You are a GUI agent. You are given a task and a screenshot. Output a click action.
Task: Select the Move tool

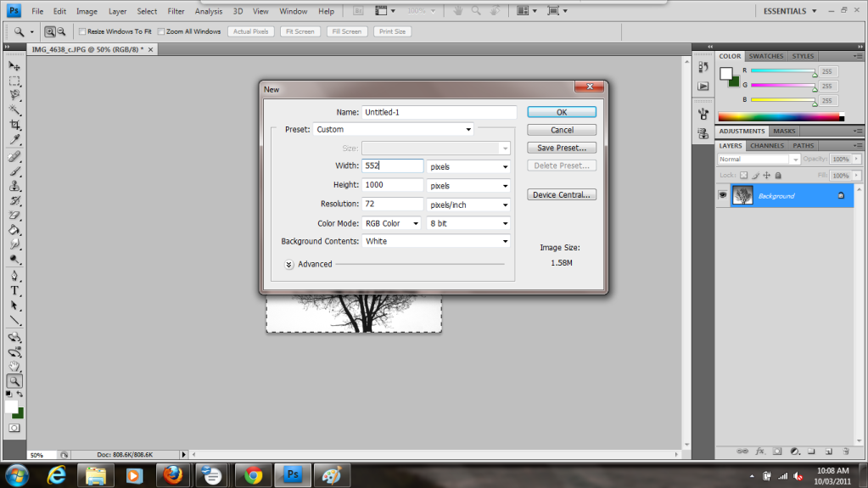[x=14, y=66]
